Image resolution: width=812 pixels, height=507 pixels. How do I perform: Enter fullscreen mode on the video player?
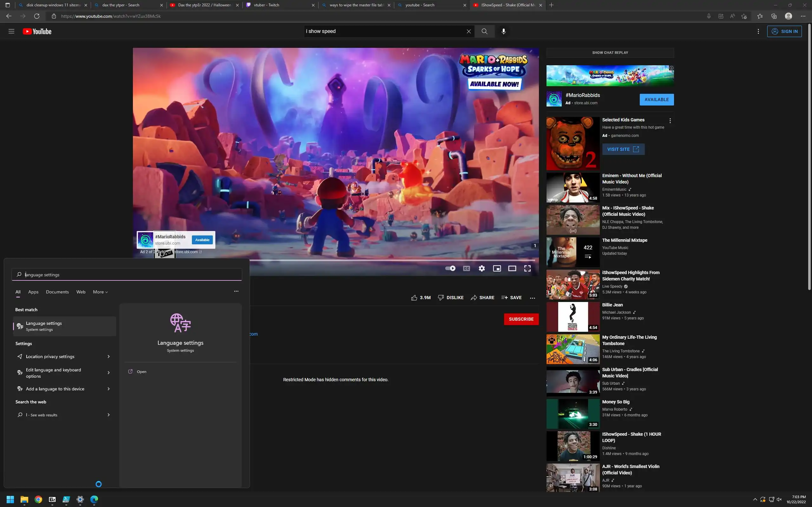[527, 268]
